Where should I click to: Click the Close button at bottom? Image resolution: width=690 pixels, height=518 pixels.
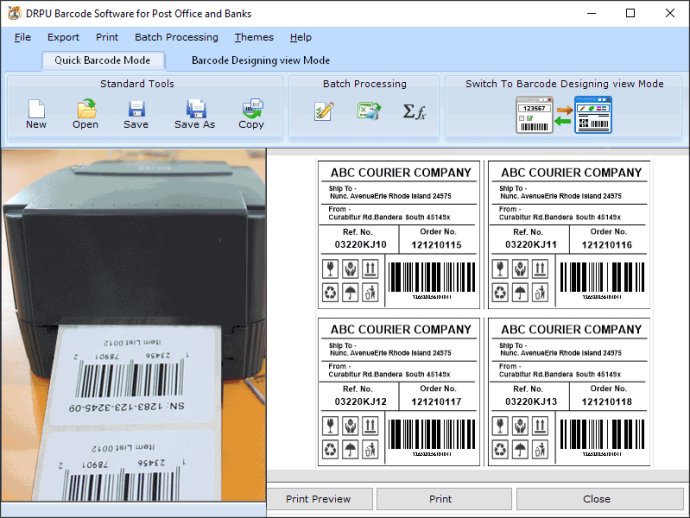pyautogui.click(x=597, y=499)
